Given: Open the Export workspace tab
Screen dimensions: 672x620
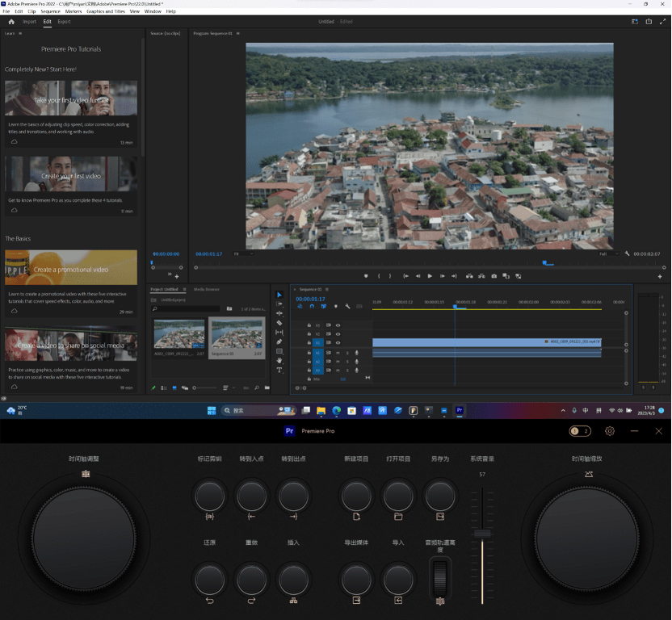Looking at the screenshot, I should tap(64, 22).
